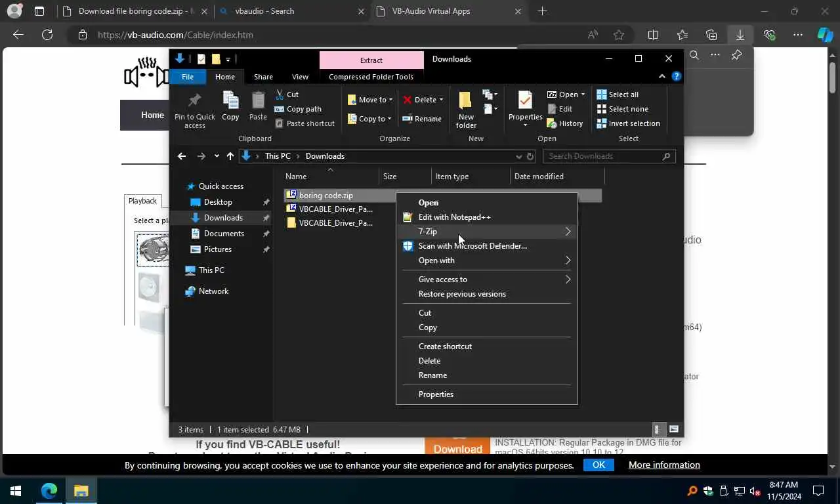Open Edge Copilot icon
The height and width of the screenshot is (504, 840).
pyautogui.click(x=825, y=35)
